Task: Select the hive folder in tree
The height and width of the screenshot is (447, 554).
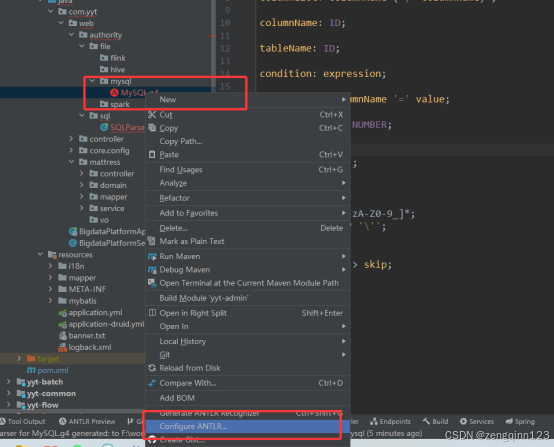Action: (112, 69)
